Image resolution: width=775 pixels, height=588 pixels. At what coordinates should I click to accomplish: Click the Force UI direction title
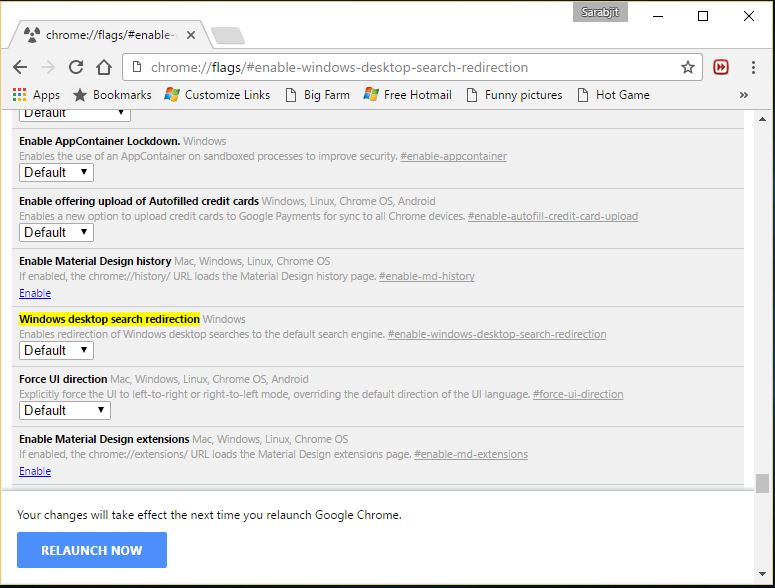(63, 379)
